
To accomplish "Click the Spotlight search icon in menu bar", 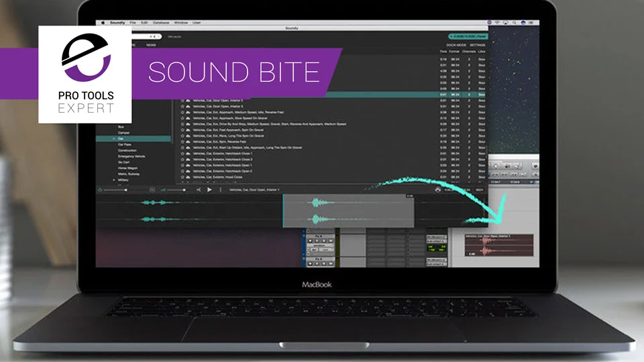I will 515,23.
